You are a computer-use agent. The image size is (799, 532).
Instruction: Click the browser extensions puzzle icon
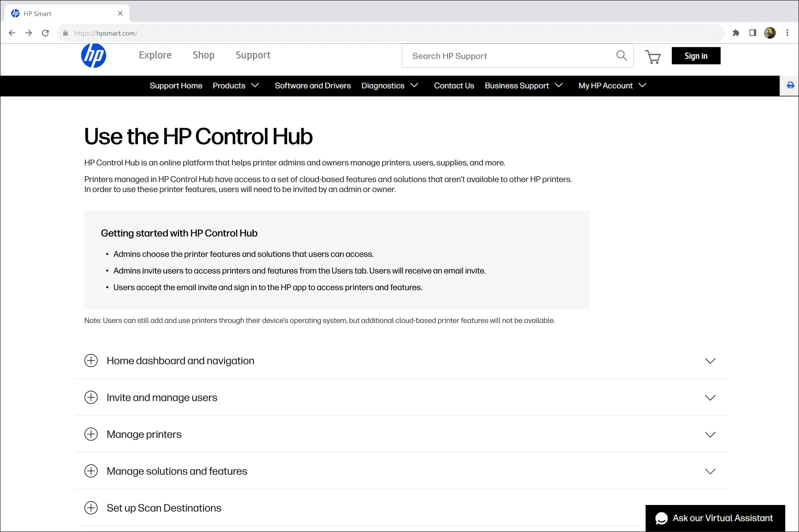736,33
